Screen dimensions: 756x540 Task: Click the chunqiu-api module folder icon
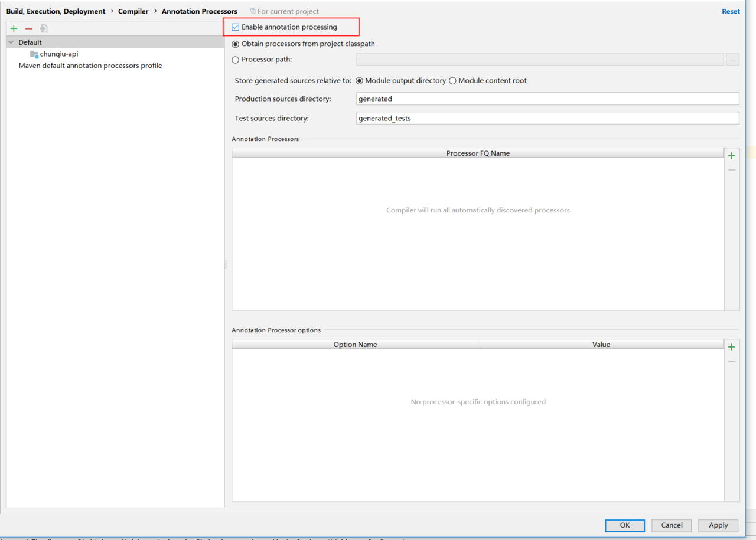click(x=34, y=54)
